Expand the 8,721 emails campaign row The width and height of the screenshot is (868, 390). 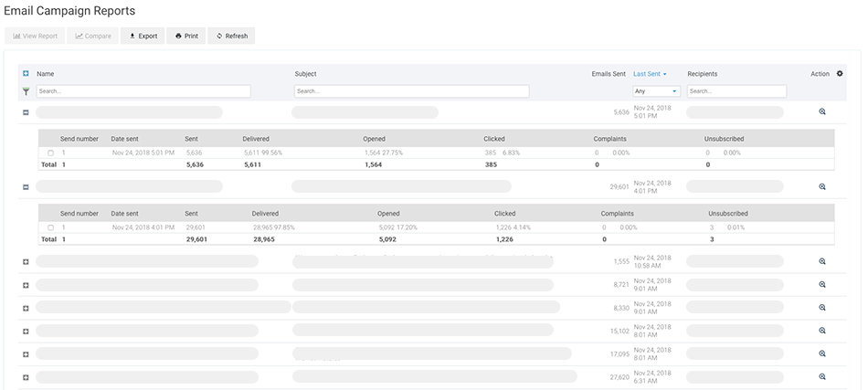tap(26, 285)
